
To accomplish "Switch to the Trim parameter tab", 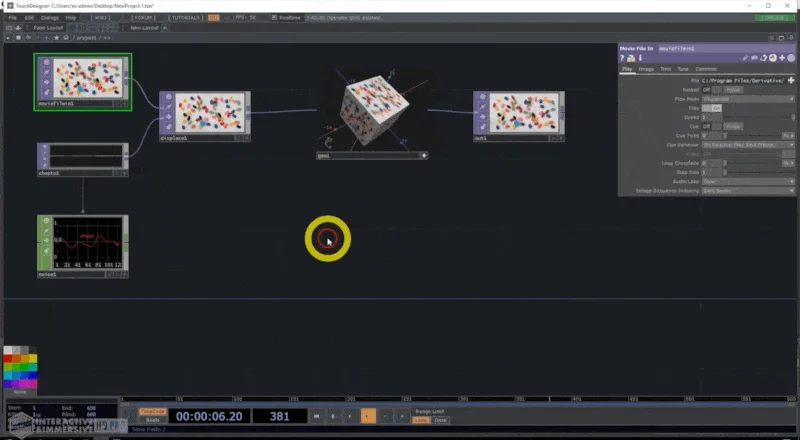I will [665, 69].
